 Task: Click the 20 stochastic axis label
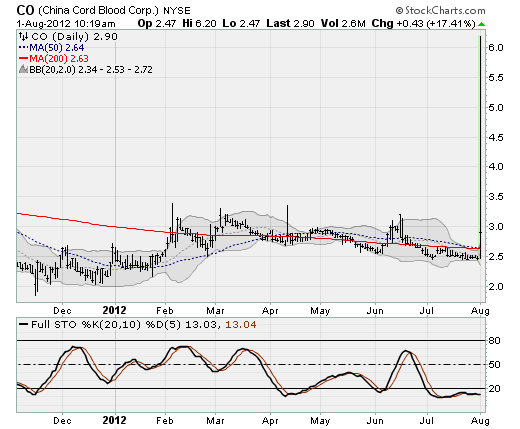[x=494, y=388]
